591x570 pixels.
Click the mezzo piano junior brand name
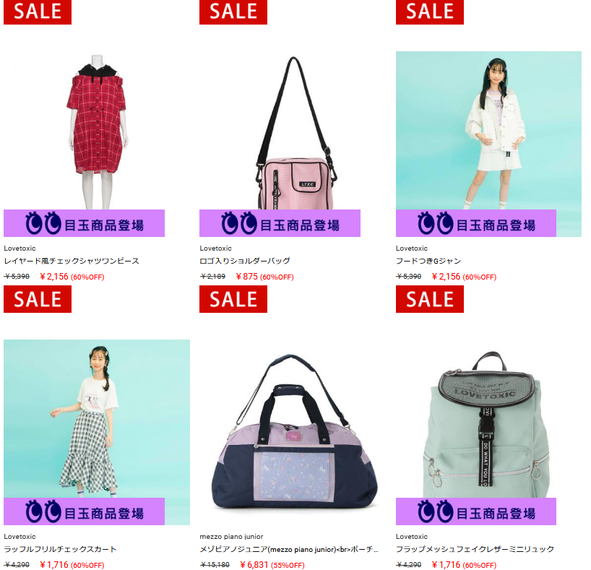[231, 536]
